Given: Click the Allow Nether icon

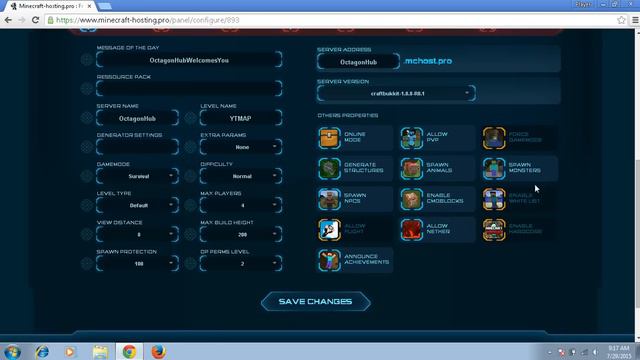Looking at the screenshot, I should [411, 229].
